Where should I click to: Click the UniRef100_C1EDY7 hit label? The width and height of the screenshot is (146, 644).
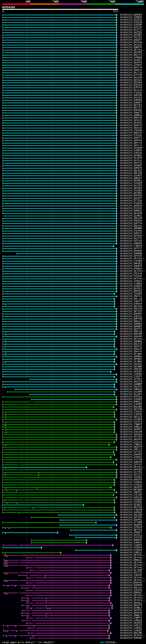(x=131, y=376)
